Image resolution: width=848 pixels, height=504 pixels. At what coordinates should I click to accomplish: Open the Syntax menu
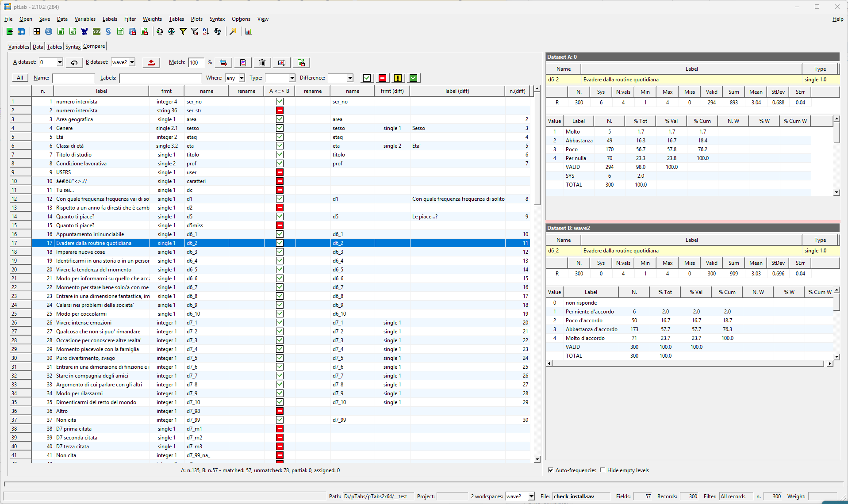217,19
